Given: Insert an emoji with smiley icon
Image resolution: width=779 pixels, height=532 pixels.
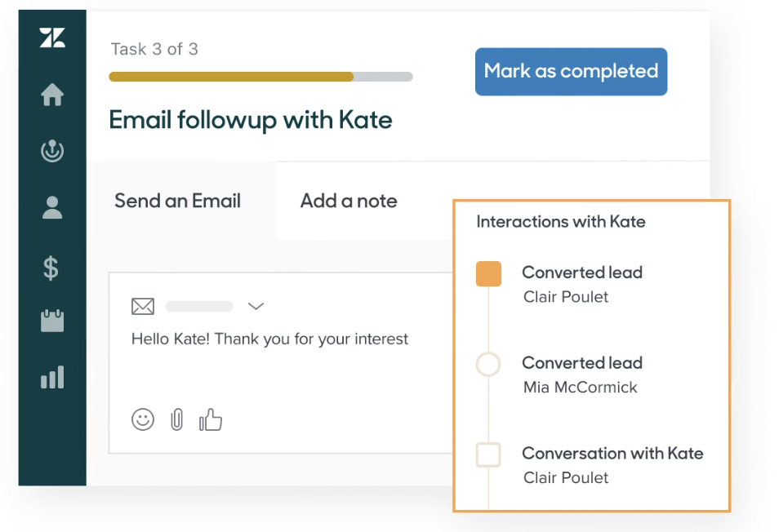Looking at the screenshot, I should click(x=143, y=419).
